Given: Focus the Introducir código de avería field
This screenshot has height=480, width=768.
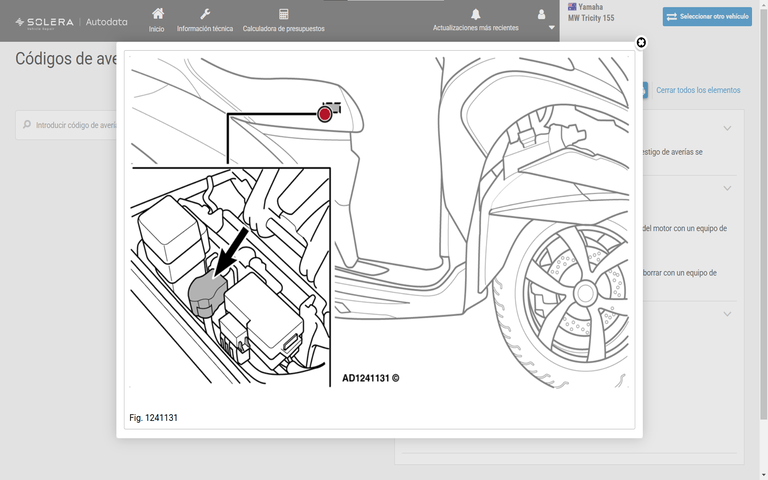Looking at the screenshot, I should [x=76, y=126].
